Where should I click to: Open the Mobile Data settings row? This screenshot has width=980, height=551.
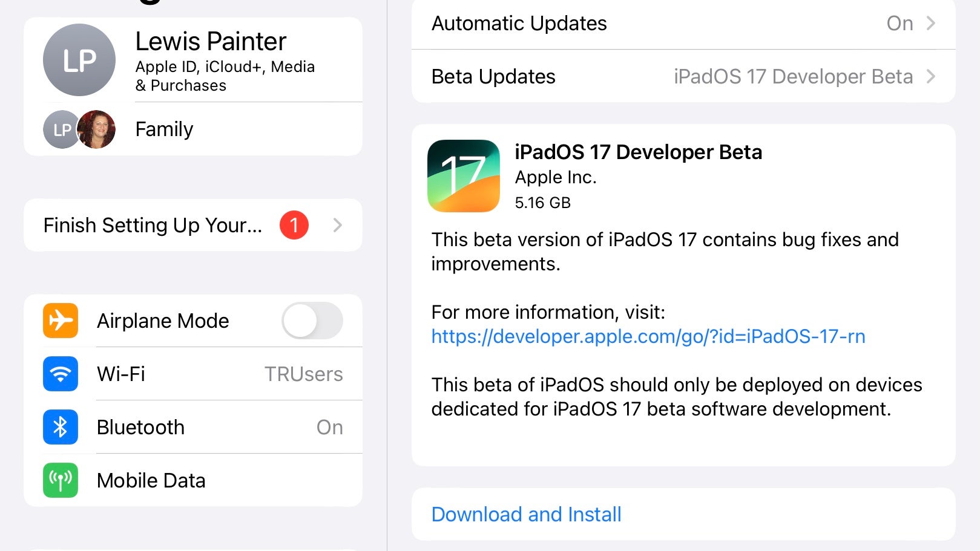pos(193,480)
